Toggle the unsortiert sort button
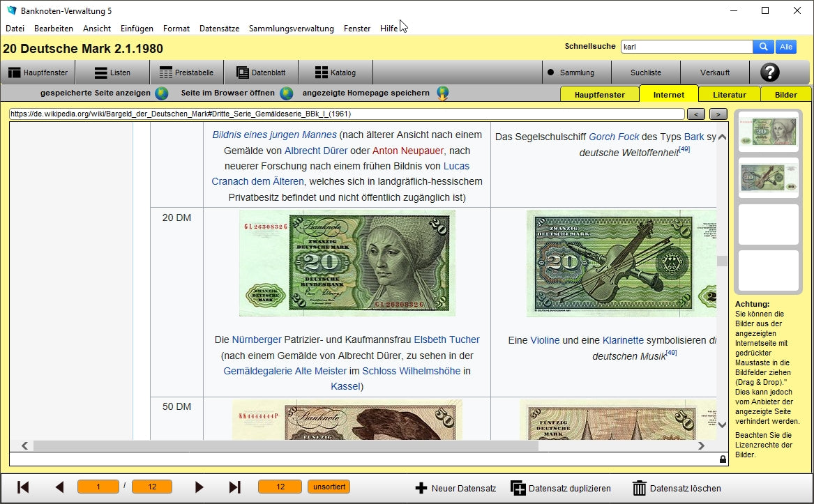This screenshot has width=814, height=504. 329,487
